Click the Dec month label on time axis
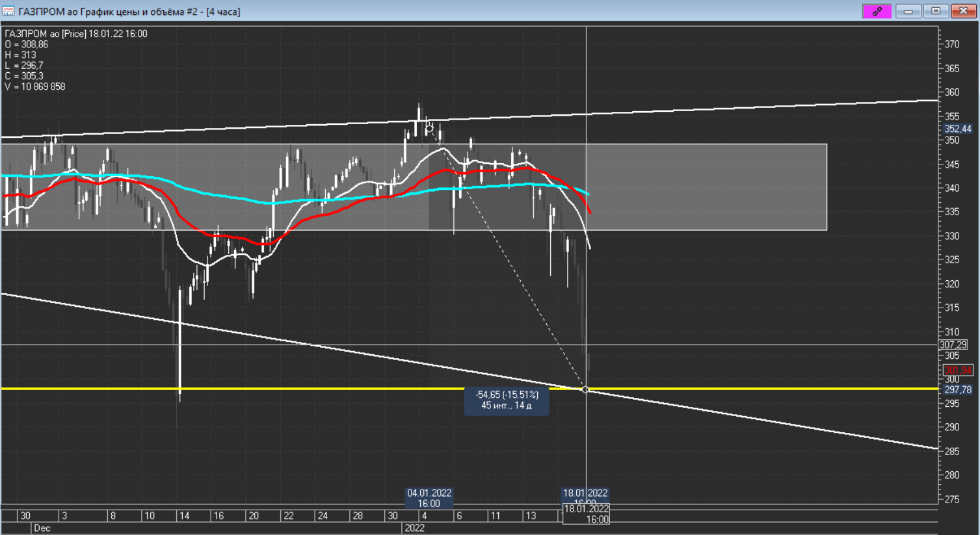The image size is (980, 535). click(x=42, y=528)
